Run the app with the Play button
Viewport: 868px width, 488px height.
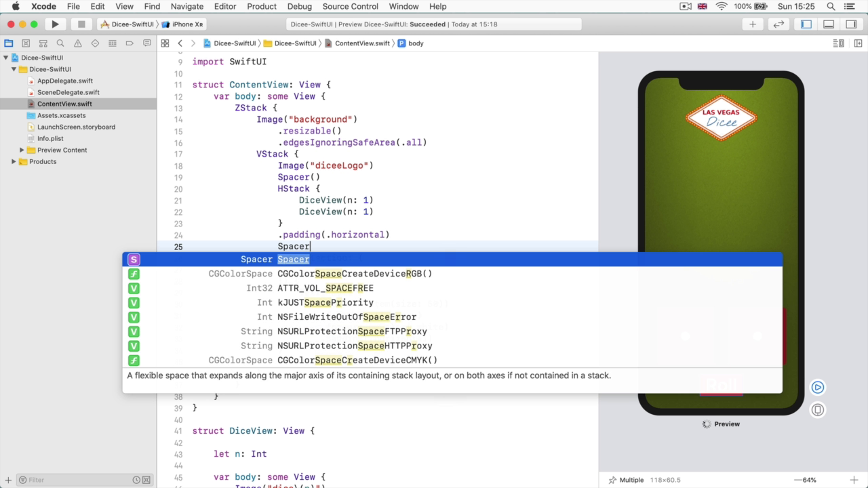55,24
